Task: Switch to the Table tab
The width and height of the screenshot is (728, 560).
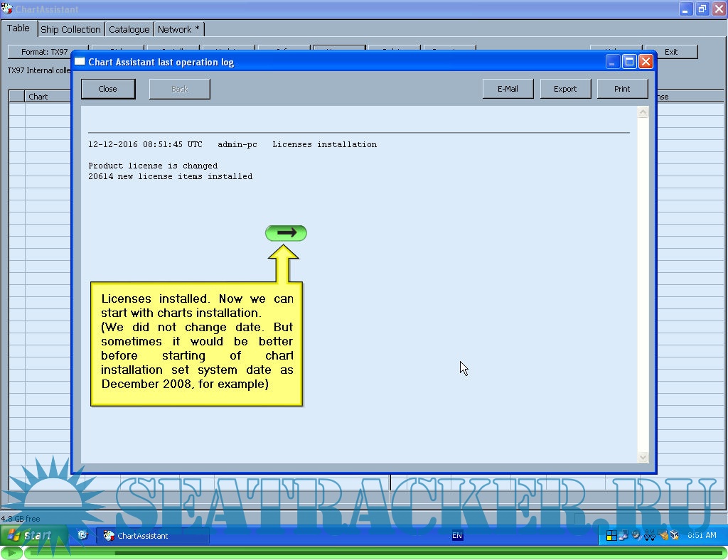Action: [18, 28]
